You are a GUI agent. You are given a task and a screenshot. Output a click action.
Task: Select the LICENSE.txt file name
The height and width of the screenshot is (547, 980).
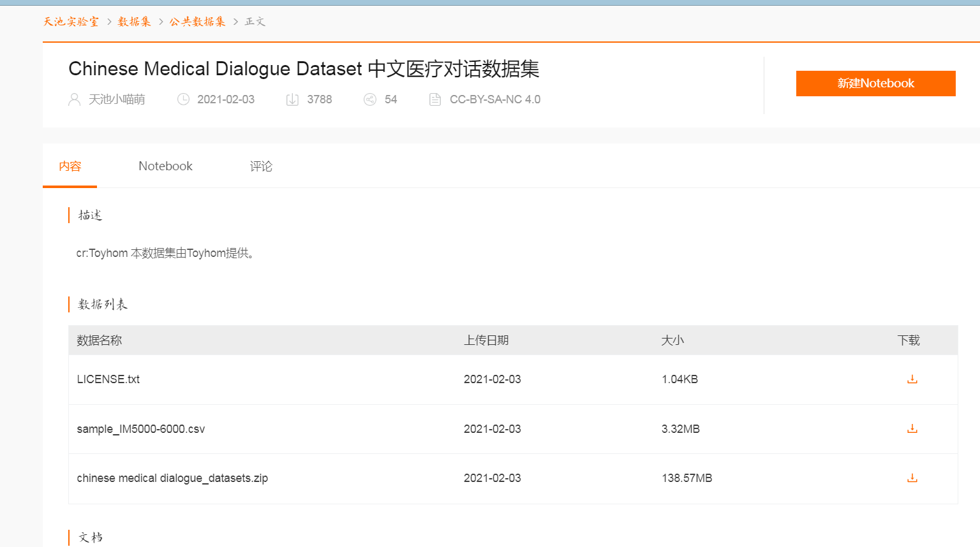click(x=108, y=379)
